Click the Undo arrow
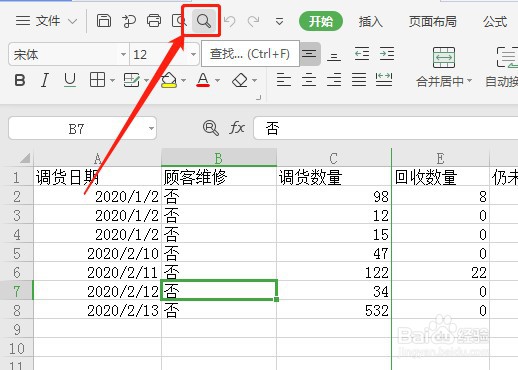The width and height of the screenshot is (518, 370). point(230,21)
